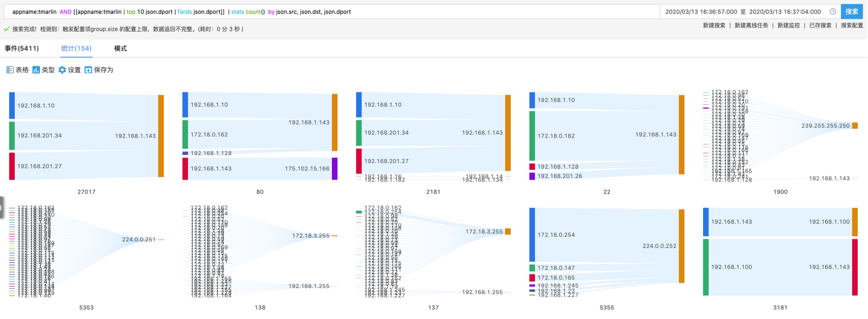Click port title 138 below chart

pyautogui.click(x=260, y=308)
